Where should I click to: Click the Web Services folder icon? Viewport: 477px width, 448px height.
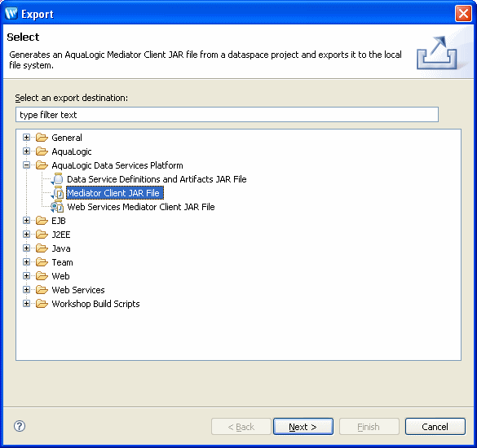42,290
